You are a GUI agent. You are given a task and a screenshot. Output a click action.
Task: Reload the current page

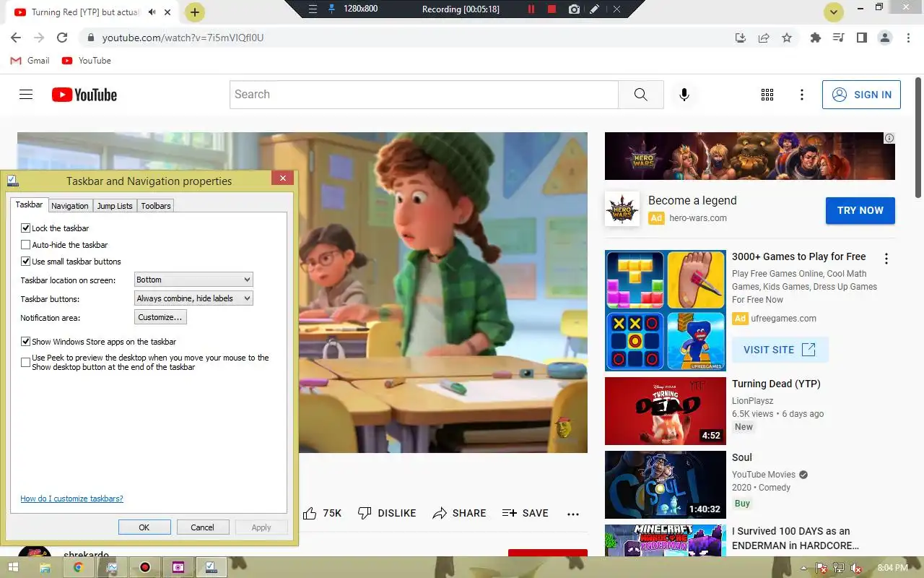[62, 38]
